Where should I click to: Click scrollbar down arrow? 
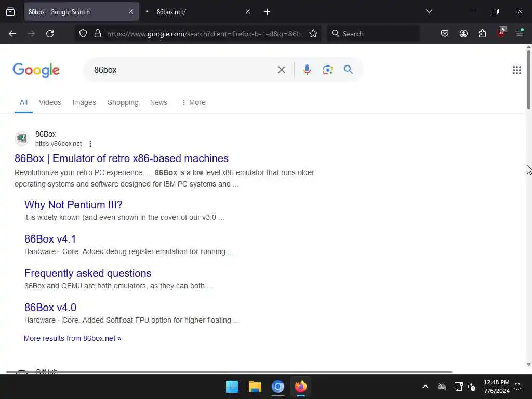point(528,364)
